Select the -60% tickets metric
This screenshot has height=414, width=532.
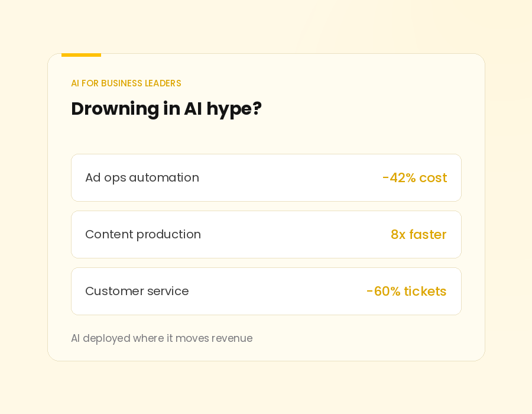click(407, 291)
